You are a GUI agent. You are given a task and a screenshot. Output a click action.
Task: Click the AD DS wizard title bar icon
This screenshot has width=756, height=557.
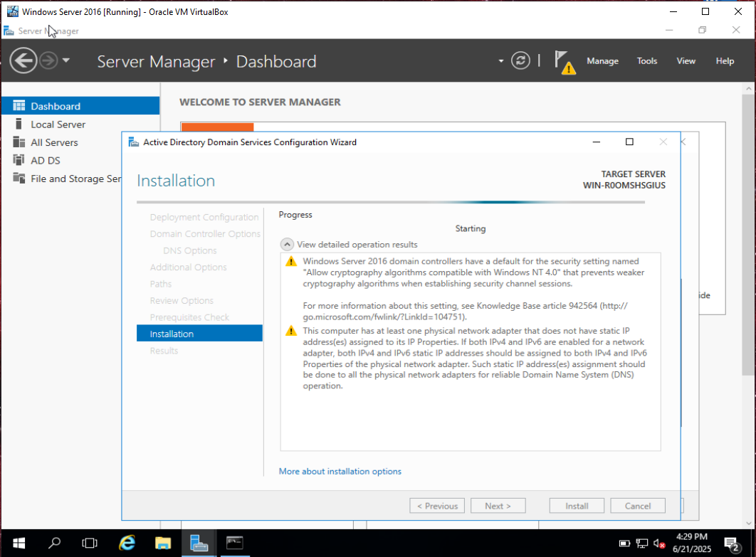tap(133, 142)
